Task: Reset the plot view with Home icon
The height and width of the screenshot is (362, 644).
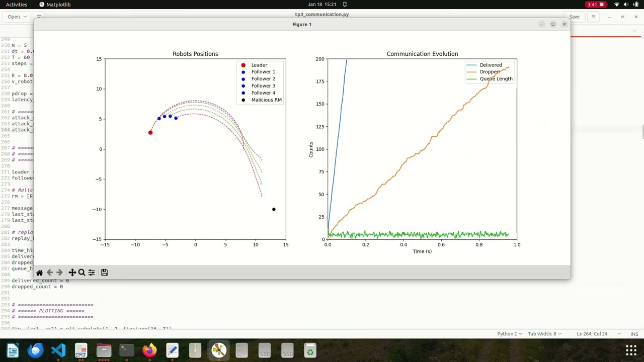Action: (x=39, y=273)
